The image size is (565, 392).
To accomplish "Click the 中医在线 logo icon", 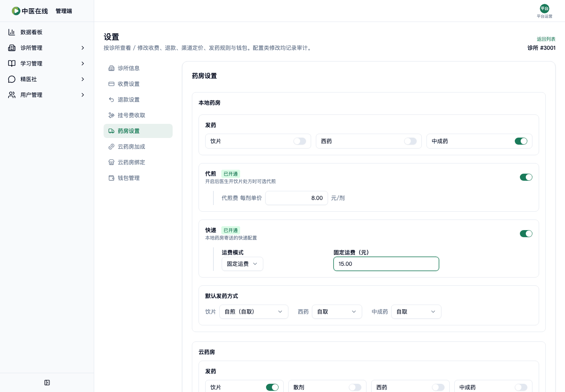I will pos(16,11).
